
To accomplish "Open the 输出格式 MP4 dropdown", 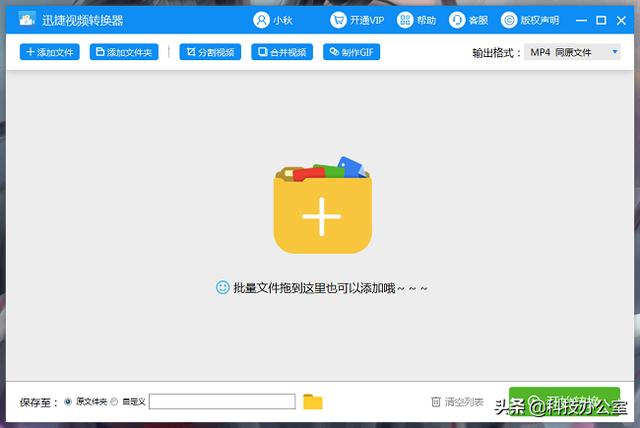I will [x=572, y=52].
